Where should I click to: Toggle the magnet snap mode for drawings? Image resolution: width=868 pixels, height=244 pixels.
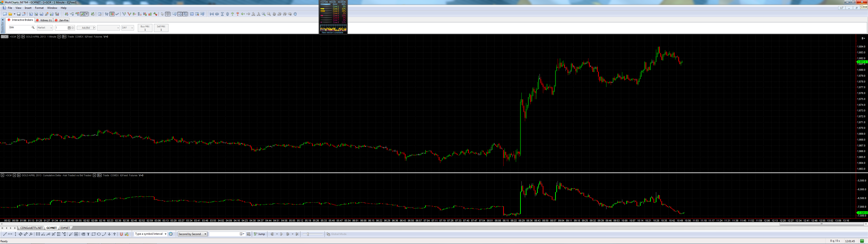click(x=121, y=234)
